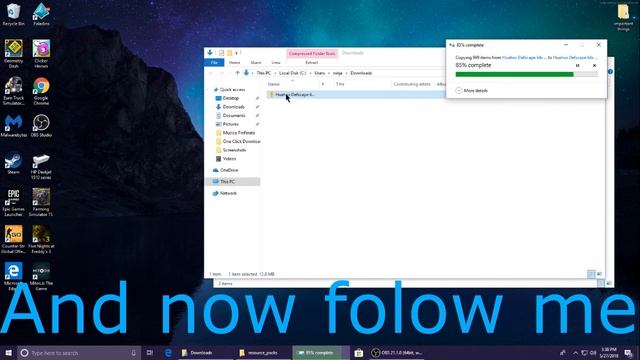Switch to large icons view in Explorer
Screen dimensions: 640x360
pos(599,274)
